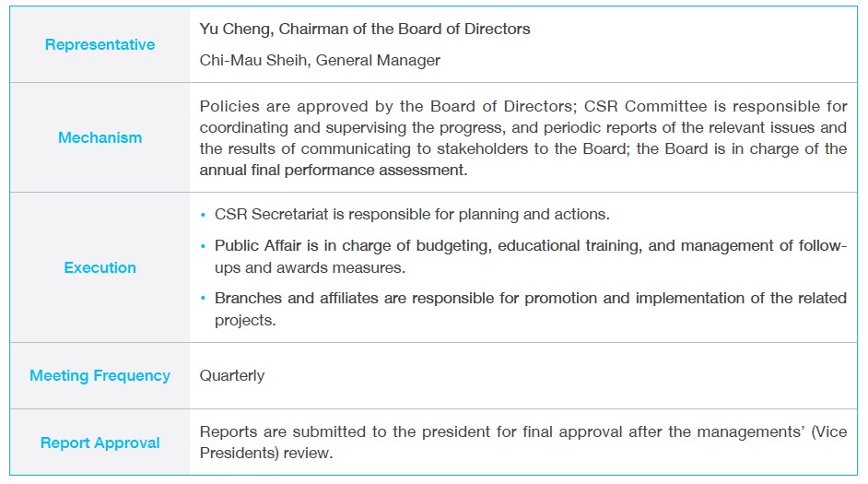Viewport: 868px width, 484px height.
Task: Click 'annual final performance assessment' text
Action: [x=334, y=170]
